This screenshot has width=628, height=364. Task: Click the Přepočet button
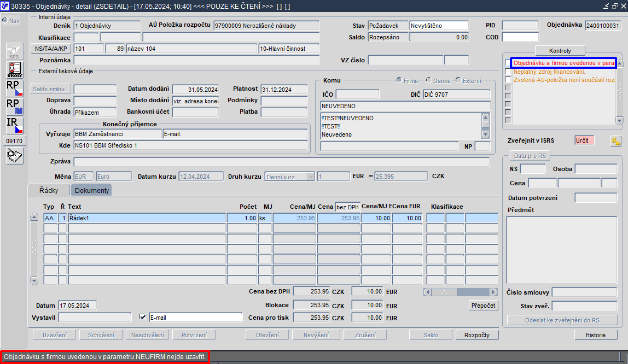[x=483, y=305]
